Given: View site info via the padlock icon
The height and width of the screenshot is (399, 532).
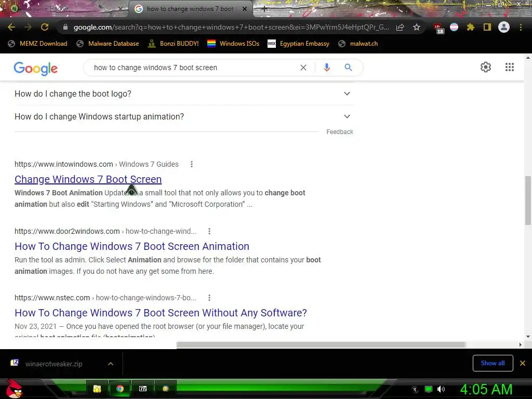Looking at the screenshot, I should (x=65, y=27).
